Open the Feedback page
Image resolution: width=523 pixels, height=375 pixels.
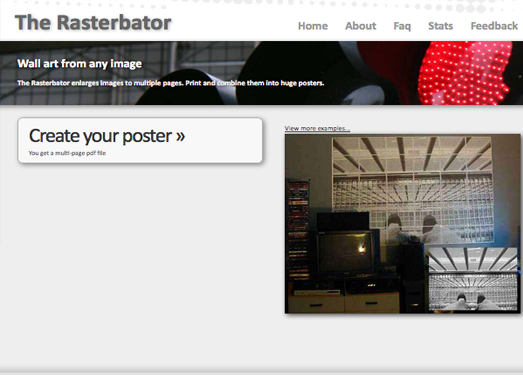pyautogui.click(x=494, y=26)
